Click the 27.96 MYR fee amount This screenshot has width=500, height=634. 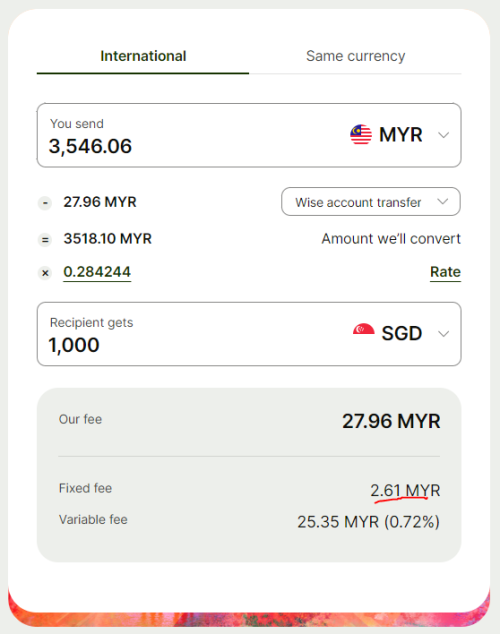coord(100,202)
